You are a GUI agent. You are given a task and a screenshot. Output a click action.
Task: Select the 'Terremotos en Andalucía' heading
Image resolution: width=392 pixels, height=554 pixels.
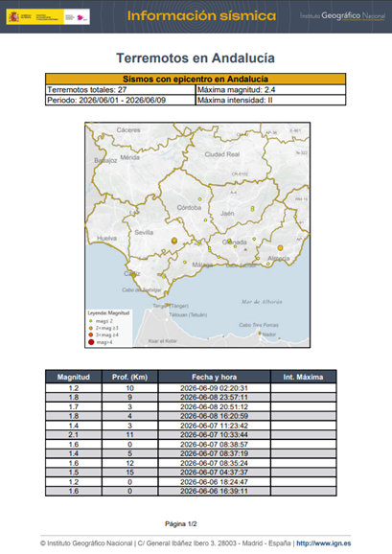pyautogui.click(x=196, y=58)
